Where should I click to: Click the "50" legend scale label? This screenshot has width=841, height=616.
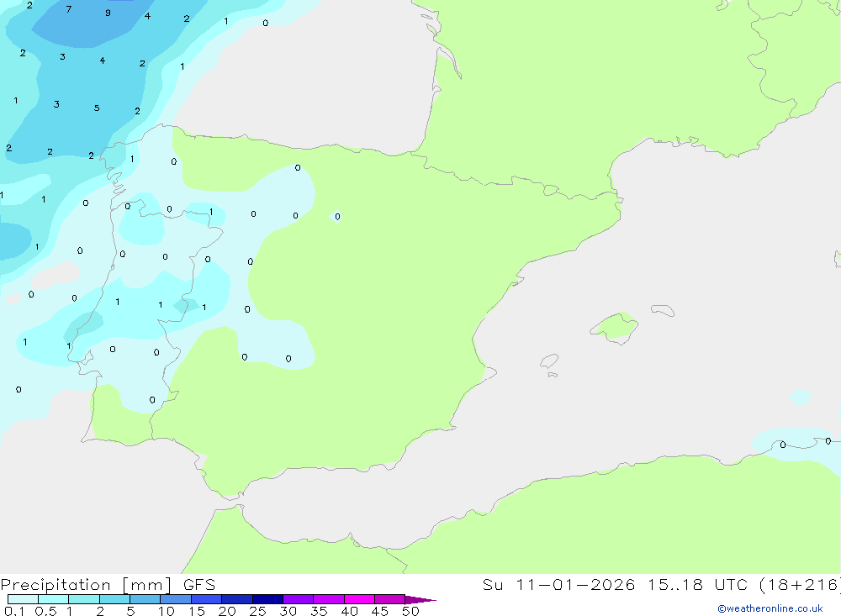pyautogui.click(x=411, y=611)
